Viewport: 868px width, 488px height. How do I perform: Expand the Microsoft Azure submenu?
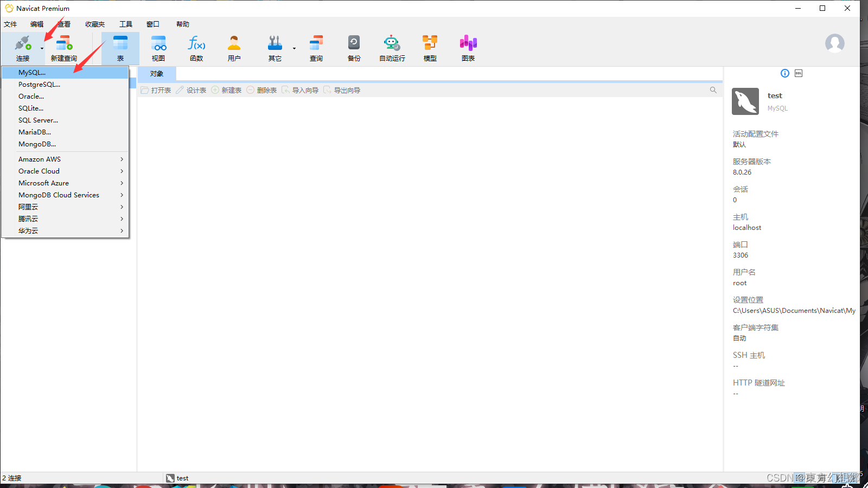point(65,183)
